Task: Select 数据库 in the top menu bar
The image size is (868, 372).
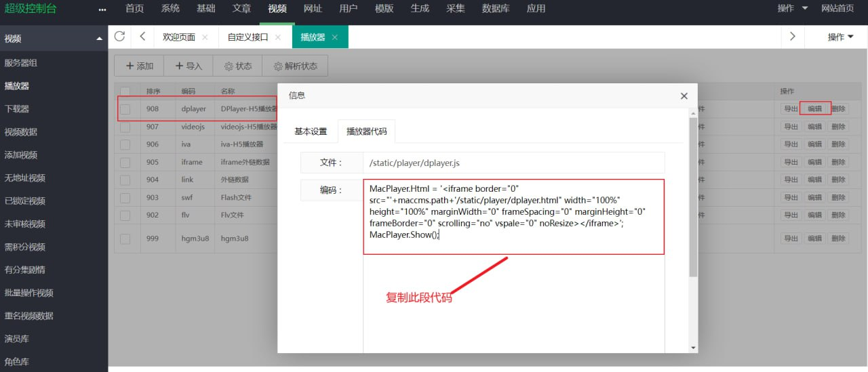Action: point(497,9)
